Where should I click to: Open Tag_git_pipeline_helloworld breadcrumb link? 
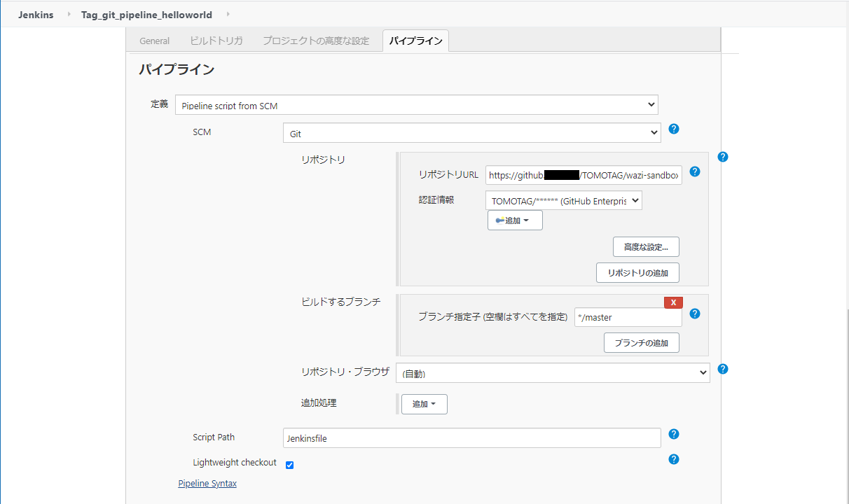pos(146,15)
